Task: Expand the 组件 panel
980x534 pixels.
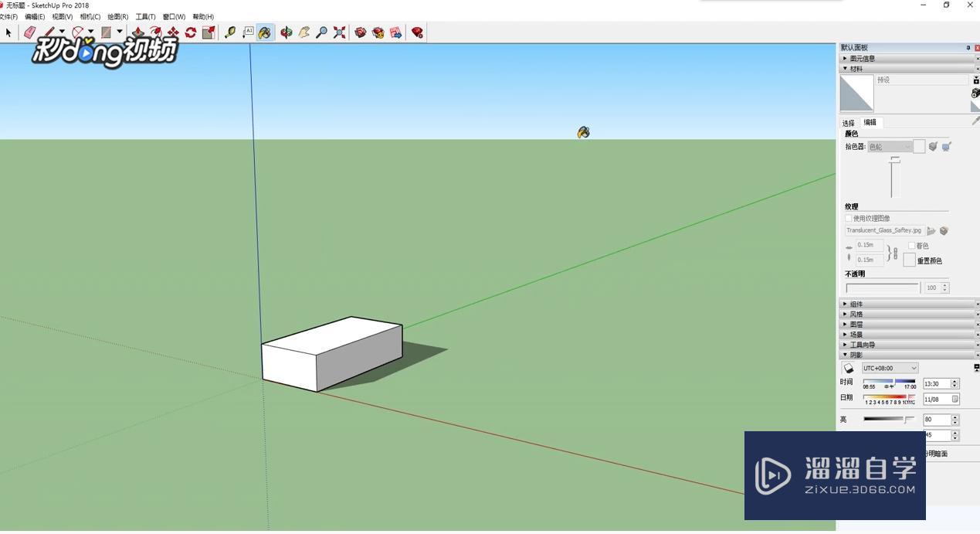Action: point(907,304)
